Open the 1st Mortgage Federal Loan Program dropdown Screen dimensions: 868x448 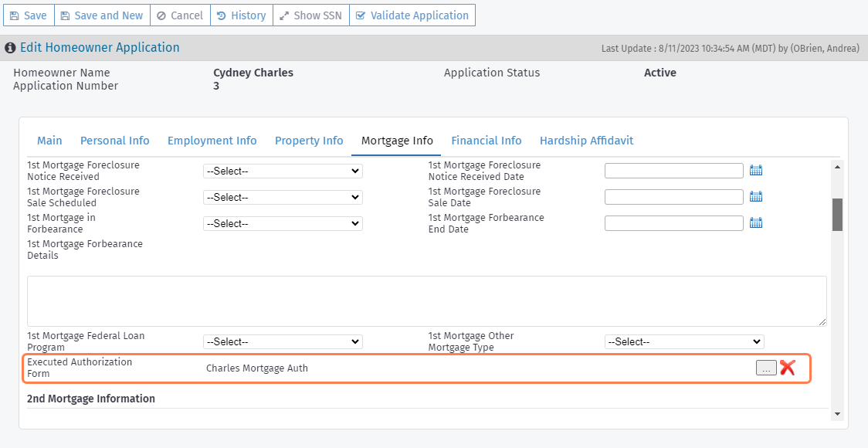[283, 341]
